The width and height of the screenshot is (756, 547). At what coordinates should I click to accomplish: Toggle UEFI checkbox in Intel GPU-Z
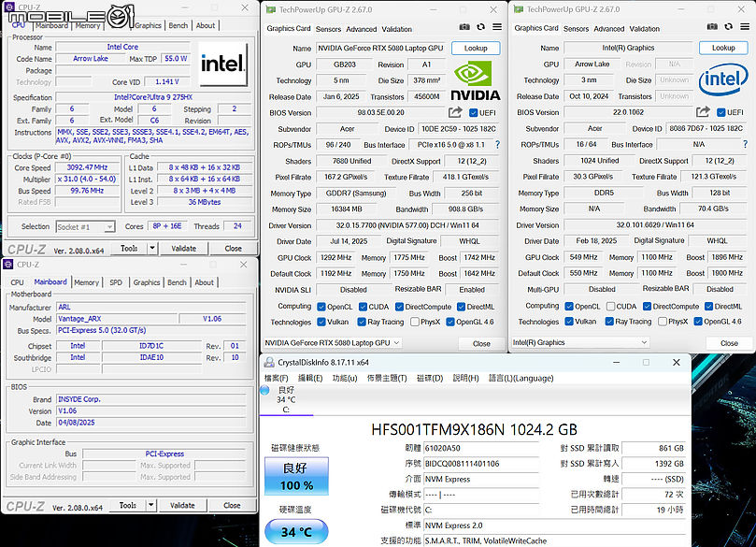pos(721,112)
